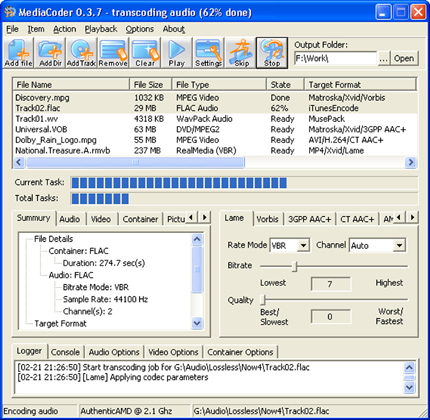Switch to the Audio Options tab
Screen dimensions: 430x420
114,352
